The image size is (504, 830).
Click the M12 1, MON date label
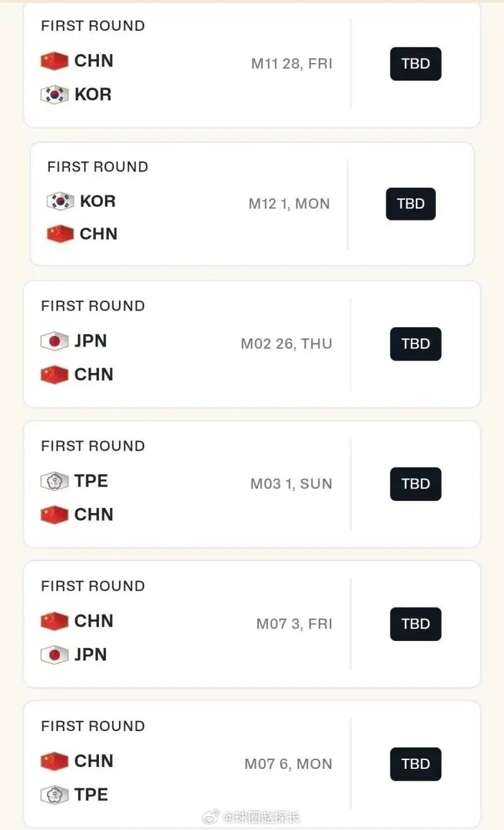point(289,204)
